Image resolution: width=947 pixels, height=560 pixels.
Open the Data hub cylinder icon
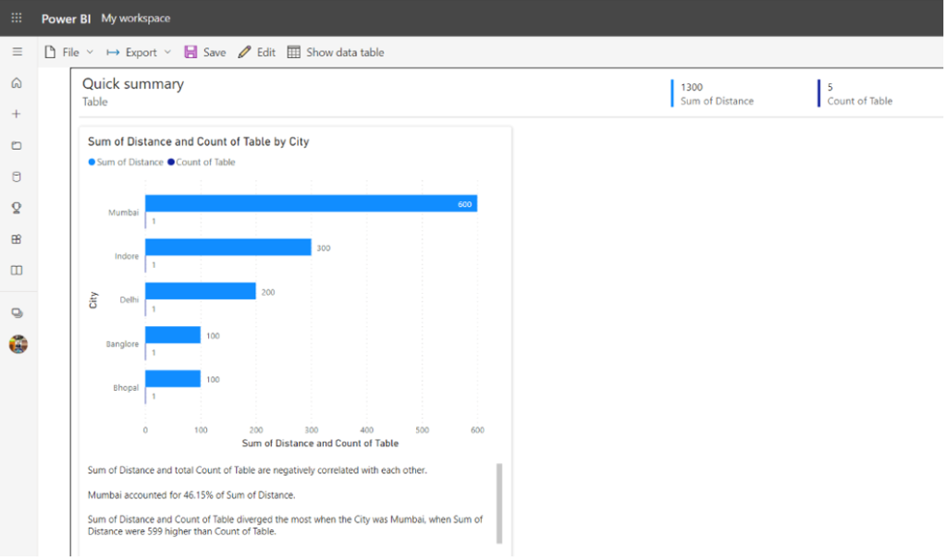(x=17, y=177)
